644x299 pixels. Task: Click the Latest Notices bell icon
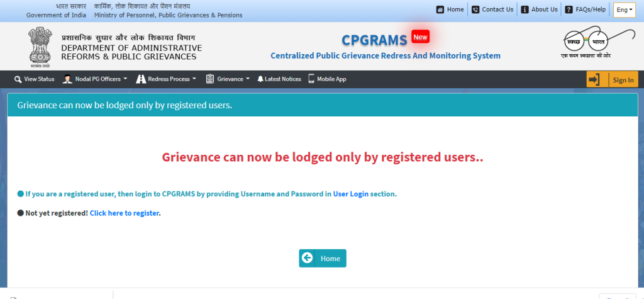point(260,79)
